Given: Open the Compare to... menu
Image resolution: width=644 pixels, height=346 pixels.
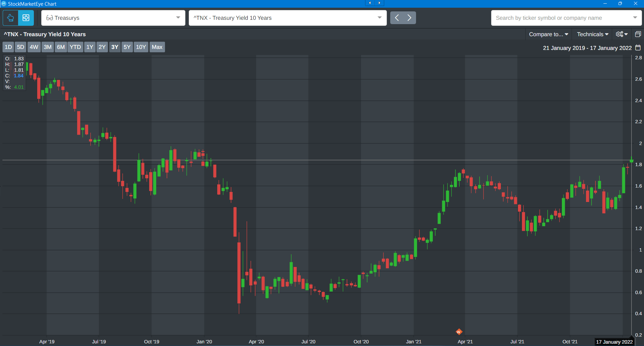Looking at the screenshot, I should [549, 34].
